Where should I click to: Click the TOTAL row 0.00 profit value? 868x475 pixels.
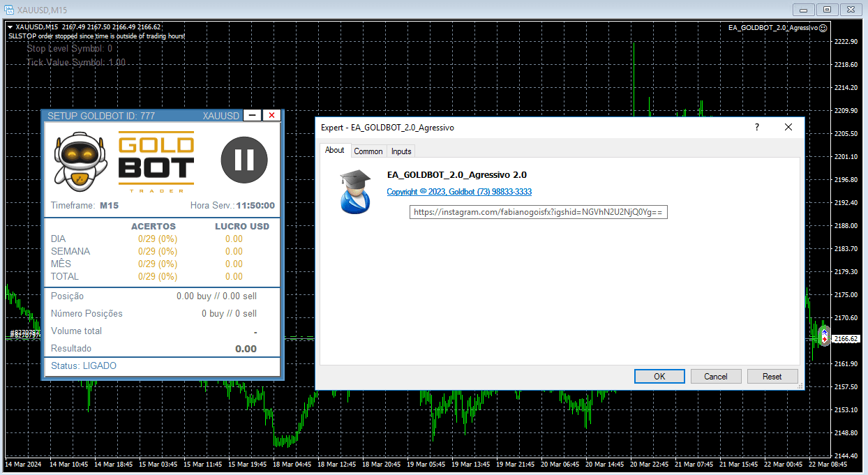click(234, 277)
